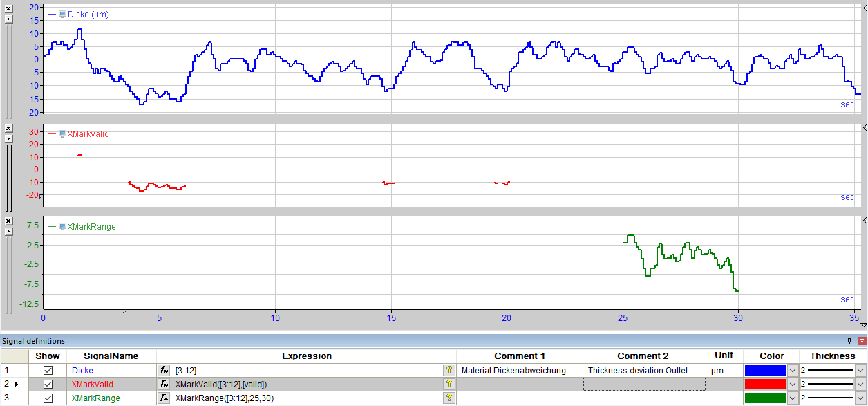Edit the [3:12] expression field
868x406 pixels.
(307, 371)
